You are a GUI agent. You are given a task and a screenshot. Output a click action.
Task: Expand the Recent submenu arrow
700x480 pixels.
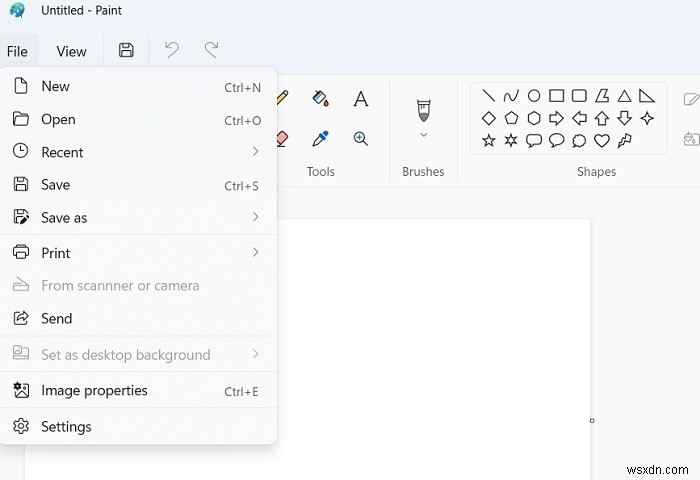pos(255,152)
